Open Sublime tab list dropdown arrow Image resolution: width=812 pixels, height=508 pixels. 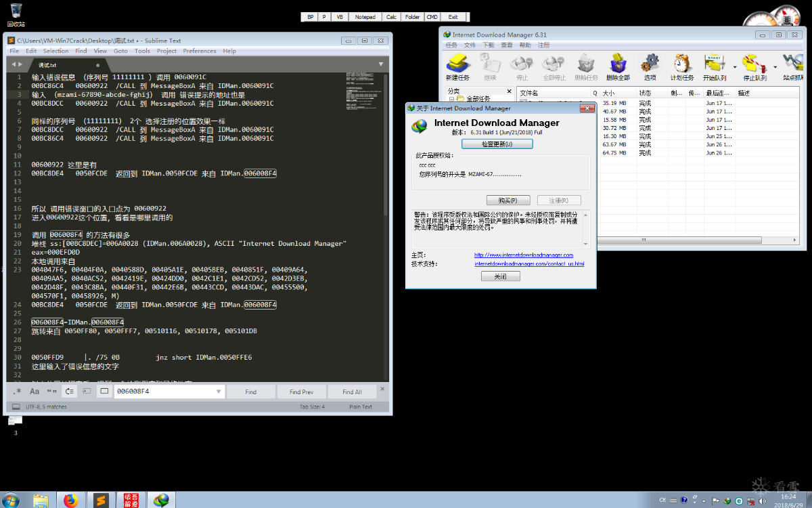pyautogui.click(x=381, y=64)
